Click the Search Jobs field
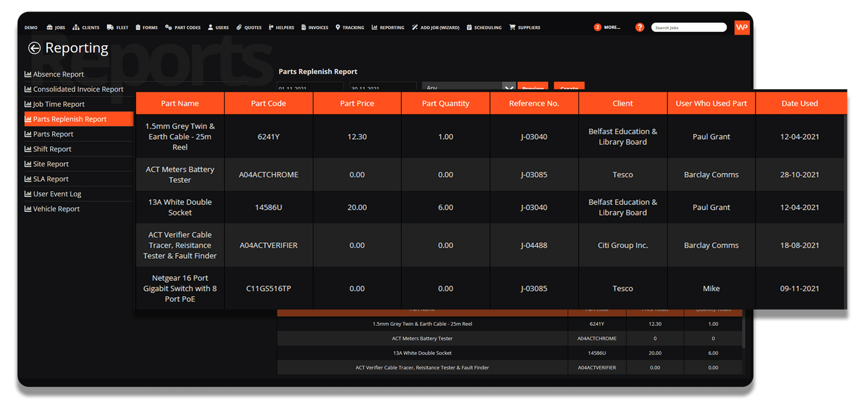868x411 pixels. coord(688,27)
